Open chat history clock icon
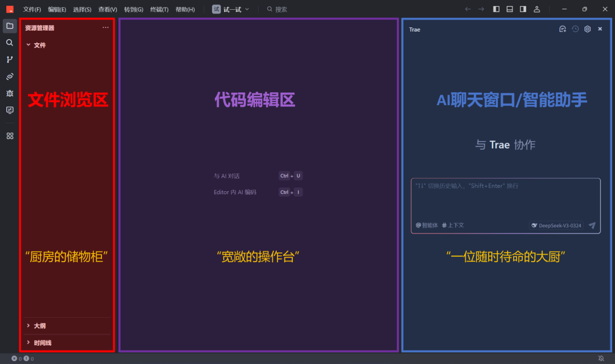 click(575, 29)
